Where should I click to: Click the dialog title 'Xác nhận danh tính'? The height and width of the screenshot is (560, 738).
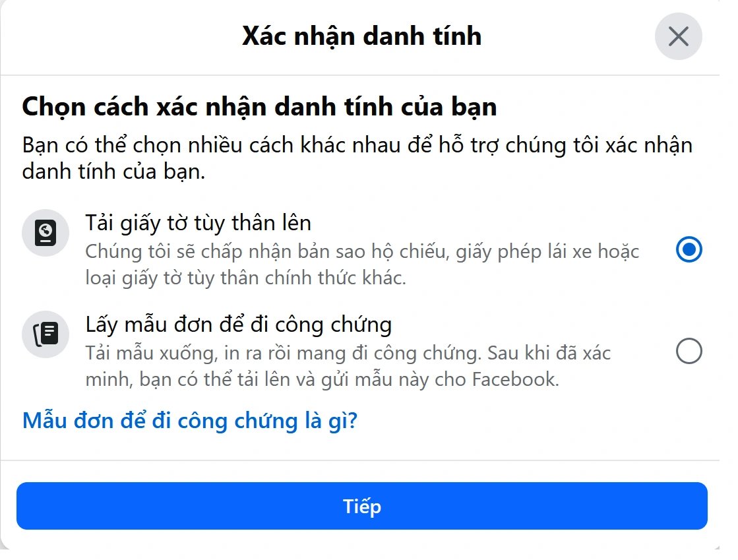point(361,36)
